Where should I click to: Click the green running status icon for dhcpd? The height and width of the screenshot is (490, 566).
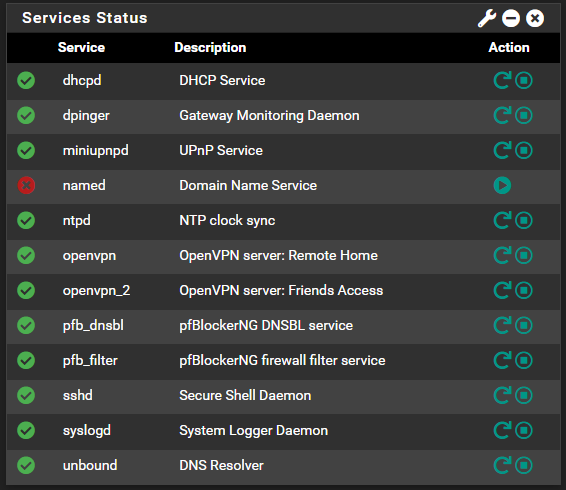pyautogui.click(x=26, y=80)
